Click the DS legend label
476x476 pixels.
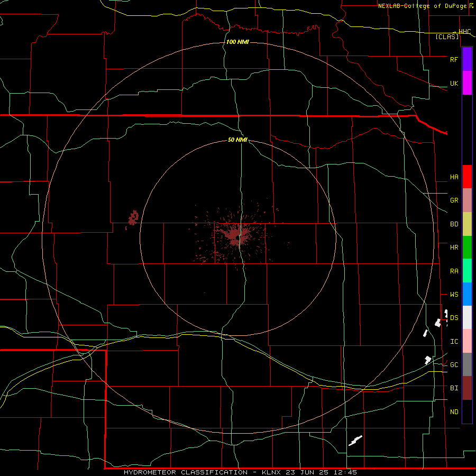454,317
